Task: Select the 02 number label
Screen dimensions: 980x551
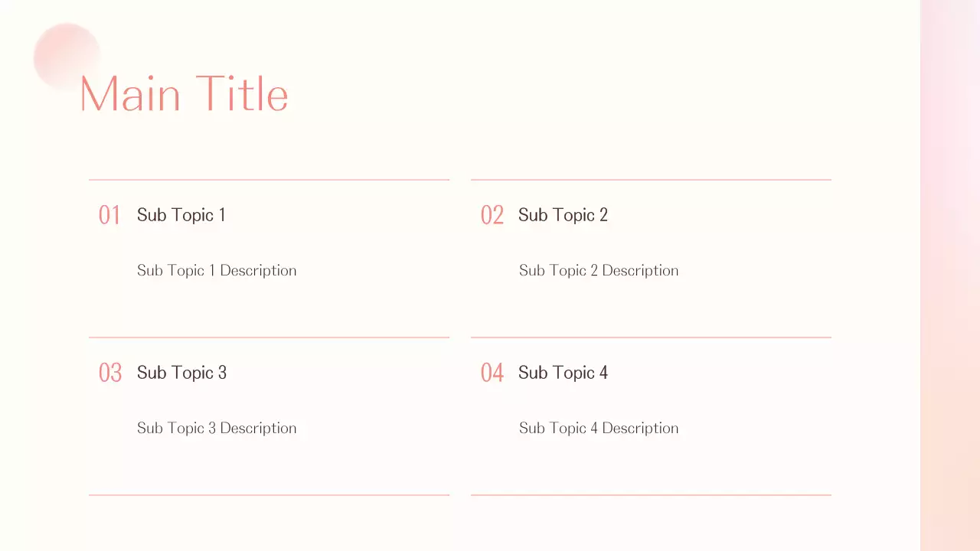Action: point(492,215)
